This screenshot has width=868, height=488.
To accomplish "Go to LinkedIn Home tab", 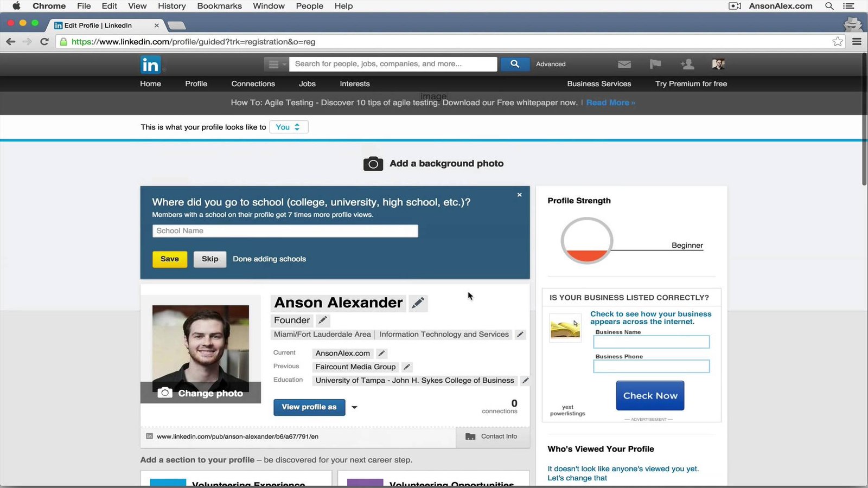I will 150,84.
